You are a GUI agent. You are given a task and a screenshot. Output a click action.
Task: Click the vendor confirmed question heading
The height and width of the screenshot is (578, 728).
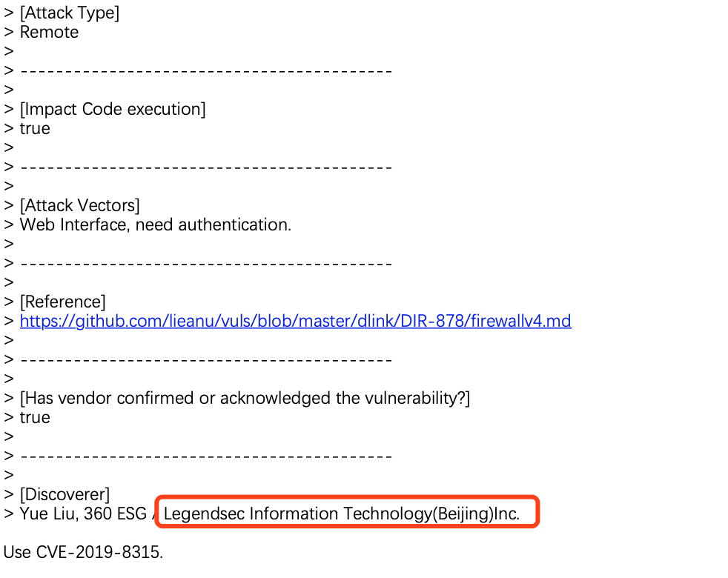[245, 399]
